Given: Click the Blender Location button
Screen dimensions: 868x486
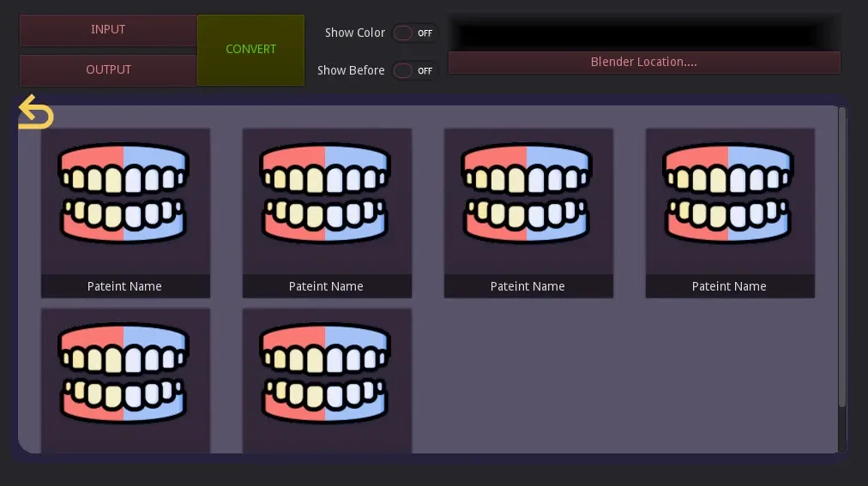Looking at the screenshot, I should pos(644,63).
